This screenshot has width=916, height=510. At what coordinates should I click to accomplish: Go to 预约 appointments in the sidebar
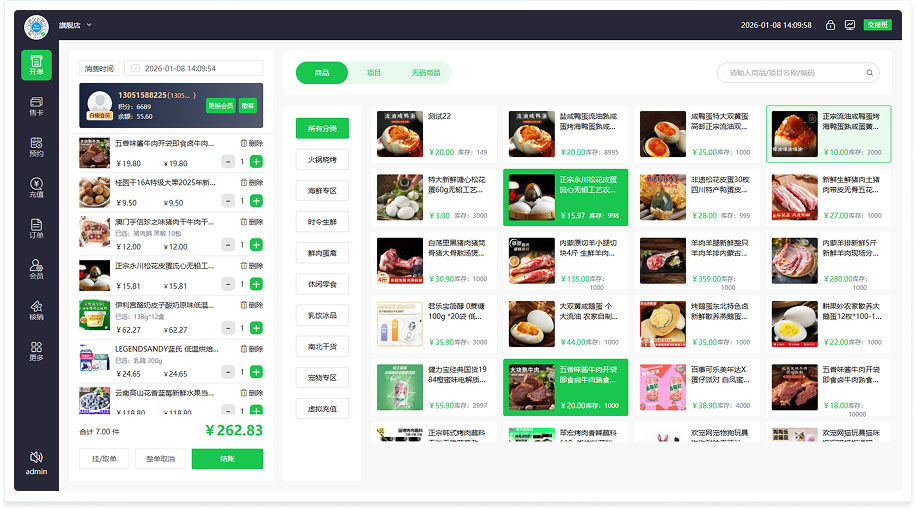36,147
